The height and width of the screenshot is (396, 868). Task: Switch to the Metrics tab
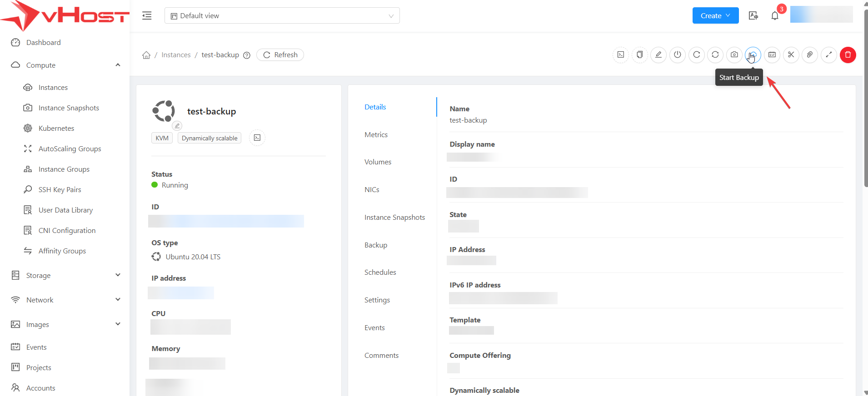coord(376,135)
